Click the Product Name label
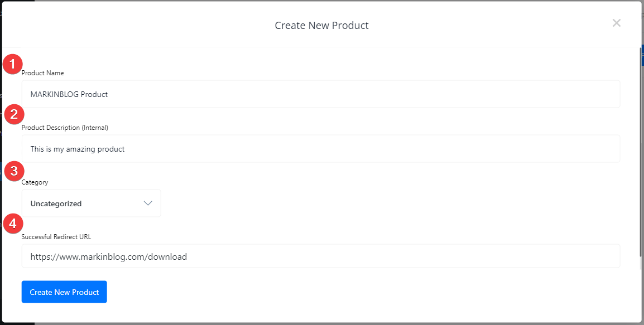This screenshot has width=644, height=325. point(42,72)
